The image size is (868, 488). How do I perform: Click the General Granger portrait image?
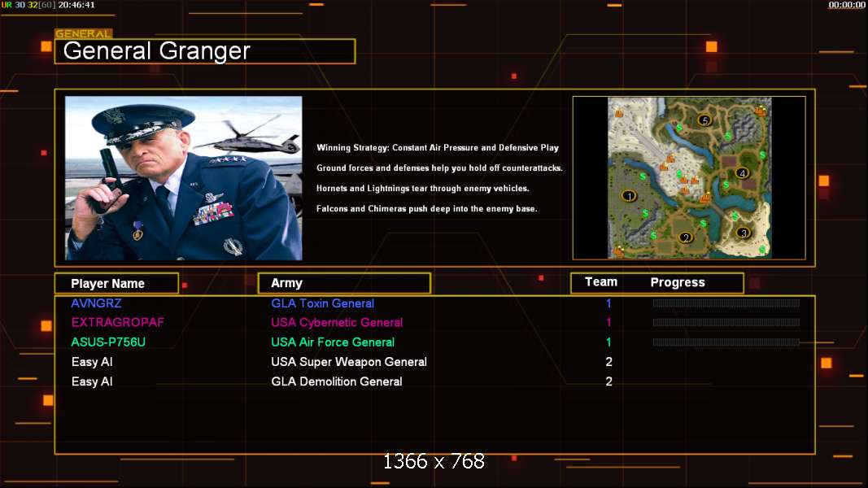[x=184, y=178]
